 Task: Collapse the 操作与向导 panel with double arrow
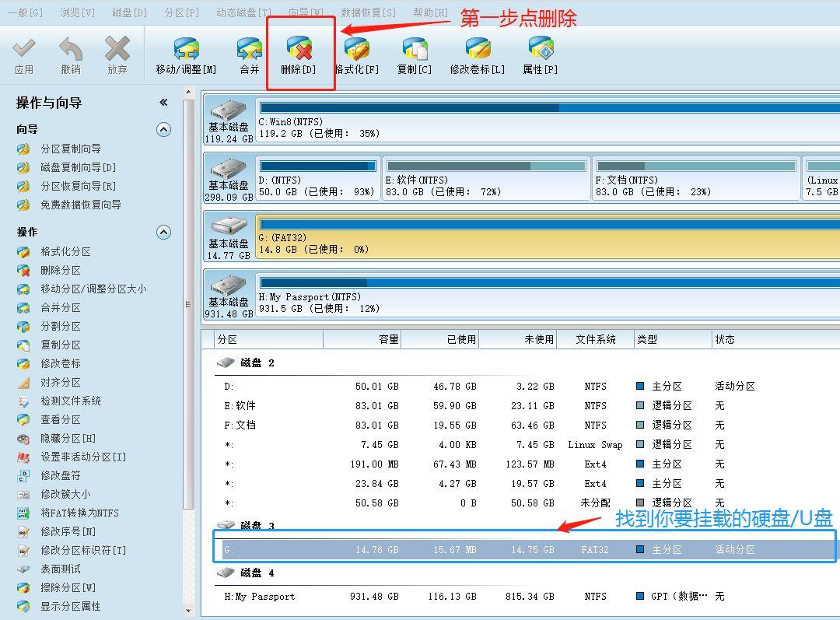(x=163, y=103)
